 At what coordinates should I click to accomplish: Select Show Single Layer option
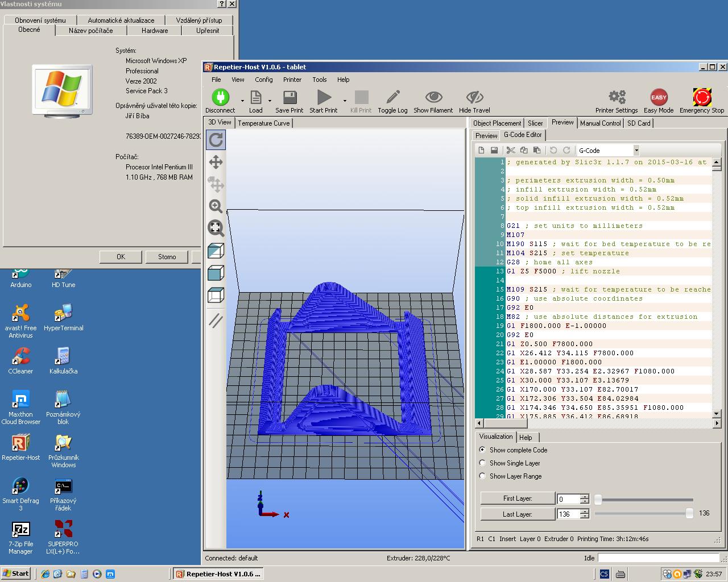click(482, 463)
